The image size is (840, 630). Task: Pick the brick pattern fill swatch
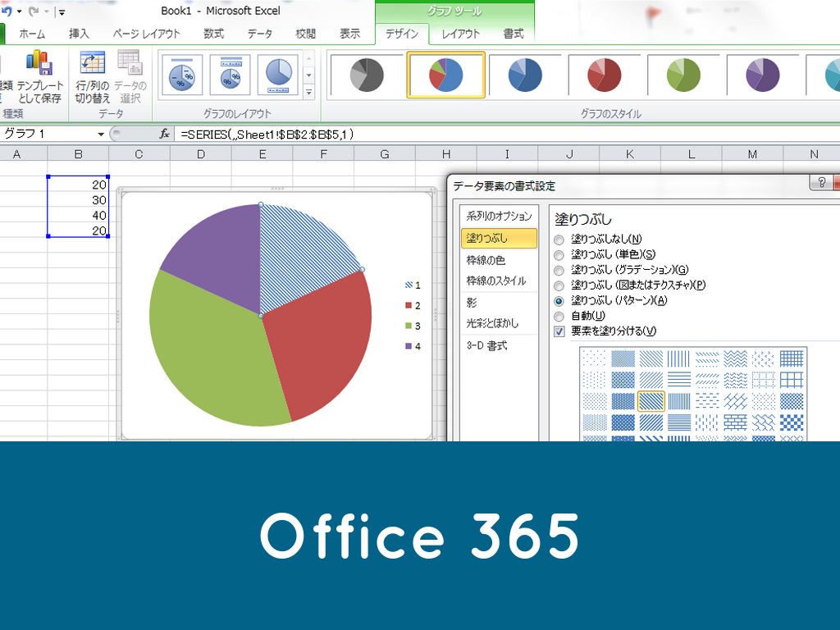(x=736, y=422)
